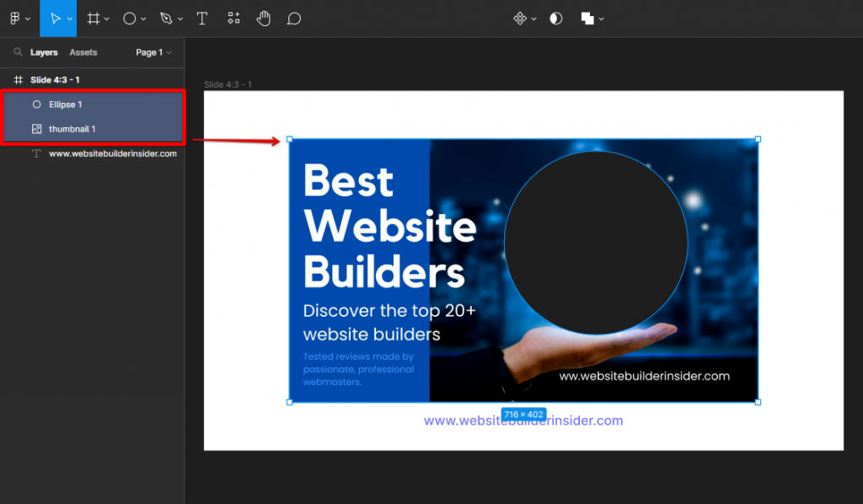Click the search icon in Layers panel
The image size is (863, 504).
[19, 51]
